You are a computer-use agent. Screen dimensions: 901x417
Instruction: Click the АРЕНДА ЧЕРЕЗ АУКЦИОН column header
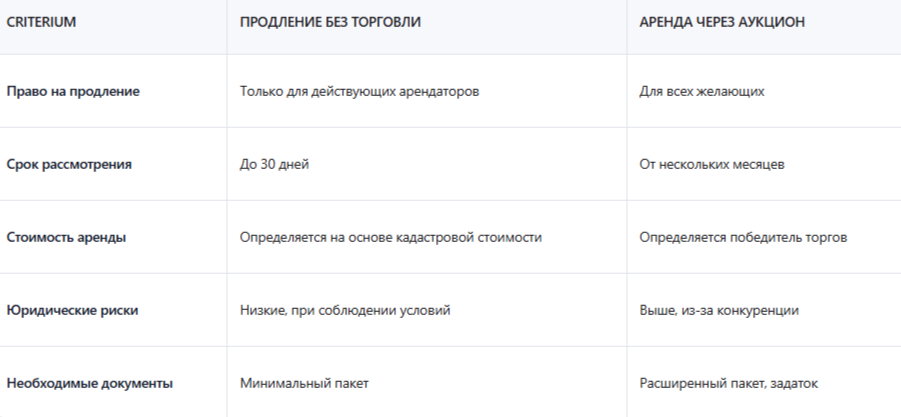pos(721,22)
